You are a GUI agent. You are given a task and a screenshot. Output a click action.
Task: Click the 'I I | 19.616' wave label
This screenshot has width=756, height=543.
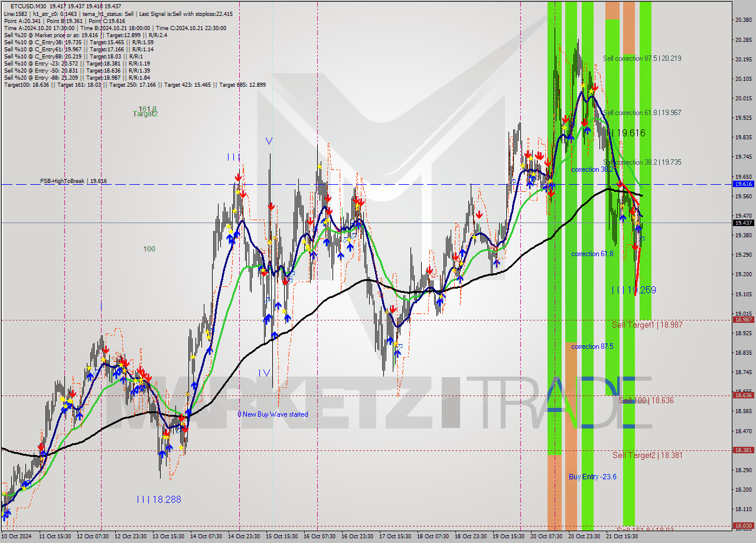click(x=627, y=133)
